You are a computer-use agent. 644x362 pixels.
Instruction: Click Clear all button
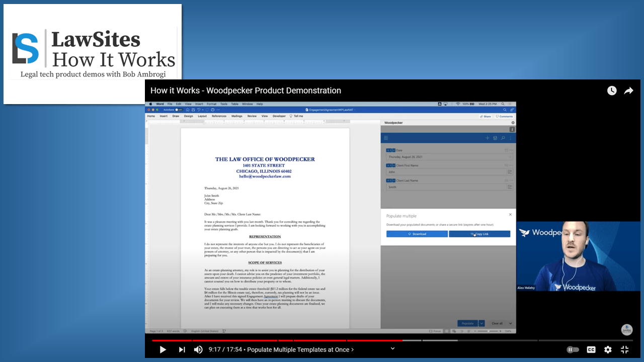(497, 323)
